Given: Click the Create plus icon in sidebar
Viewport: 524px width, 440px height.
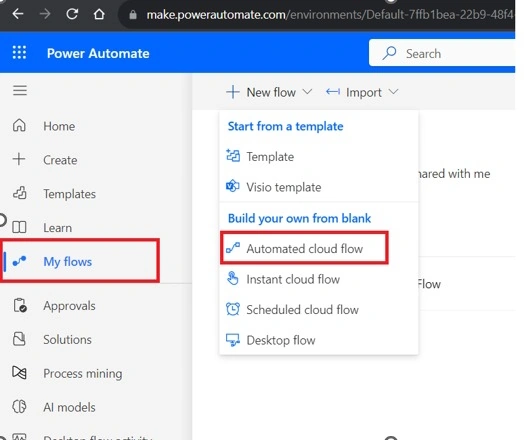Looking at the screenshot, I should point(19,159).
